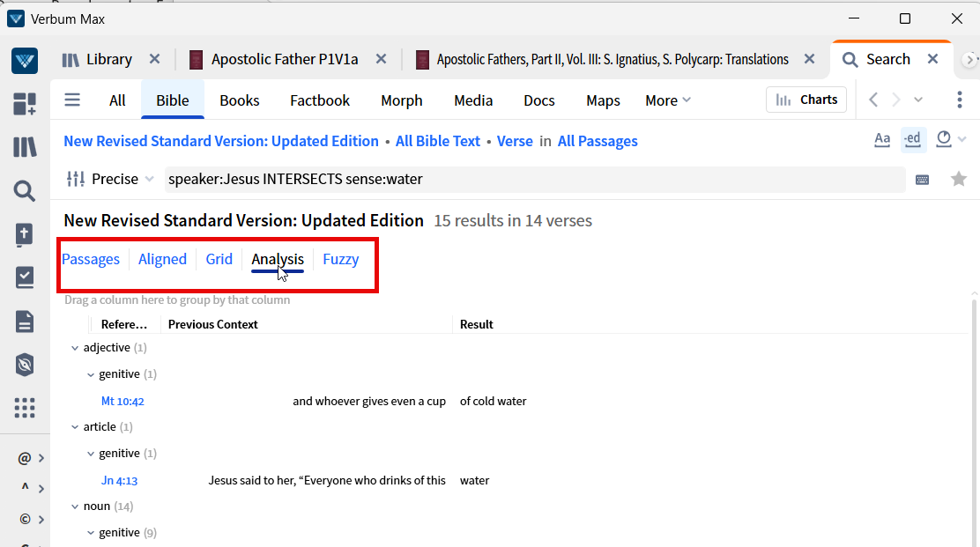Open the search panel hamburger menu

(x=72, y=100)
